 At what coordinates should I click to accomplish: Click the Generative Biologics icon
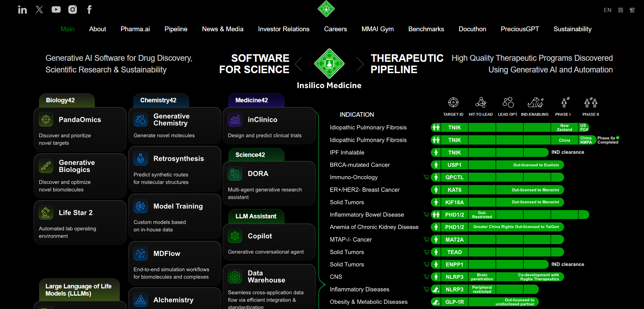click(x=46, y=166)
